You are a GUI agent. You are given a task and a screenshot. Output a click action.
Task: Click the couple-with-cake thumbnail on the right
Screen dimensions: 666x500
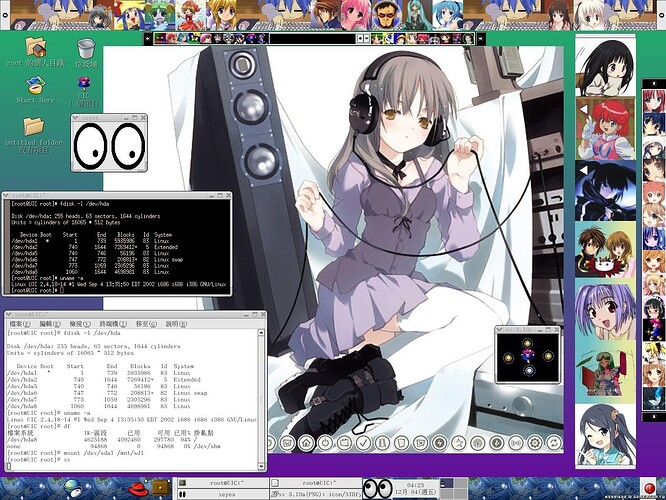click(x=606, y=250)
